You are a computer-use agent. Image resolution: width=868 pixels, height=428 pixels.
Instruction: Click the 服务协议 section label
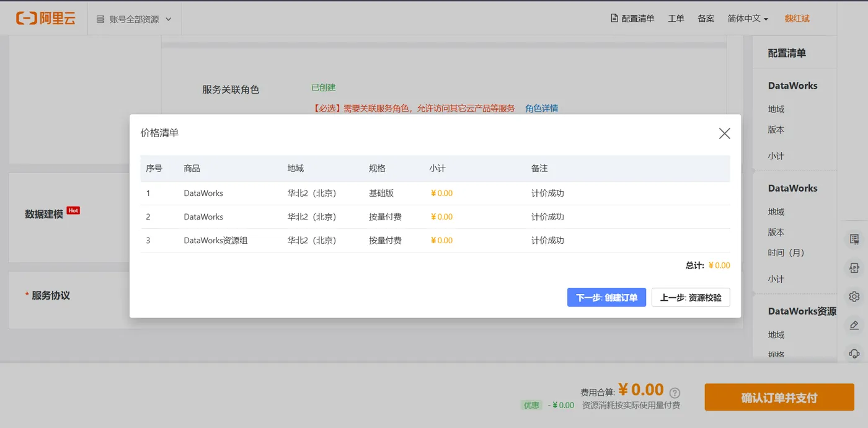click(x=51, y=295)
